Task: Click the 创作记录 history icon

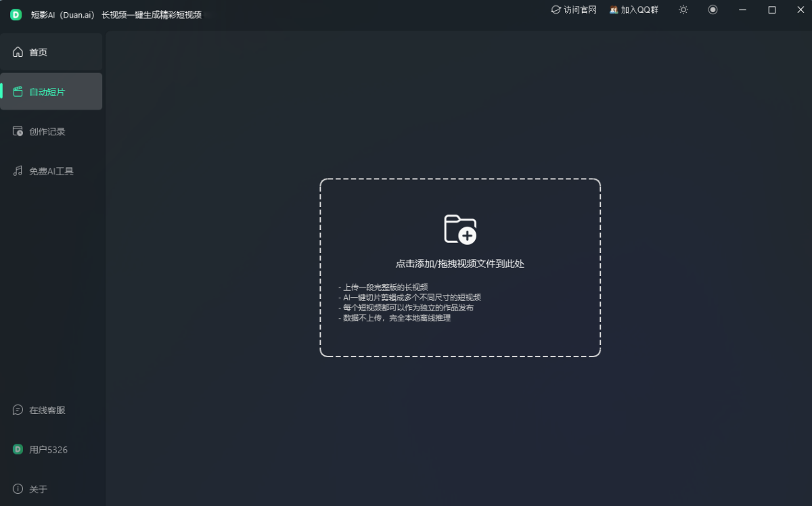Action: (18, 131)
